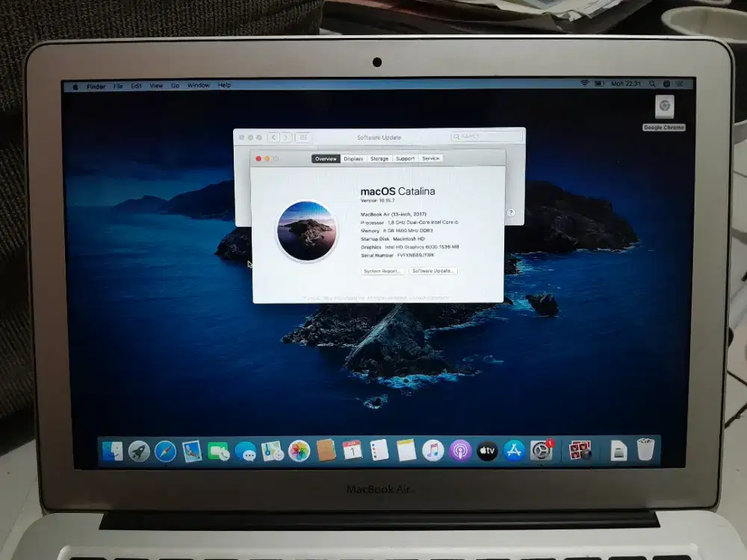Open Music app in Dock
This screenshot has height=560, width=747.
click(433, 450)
